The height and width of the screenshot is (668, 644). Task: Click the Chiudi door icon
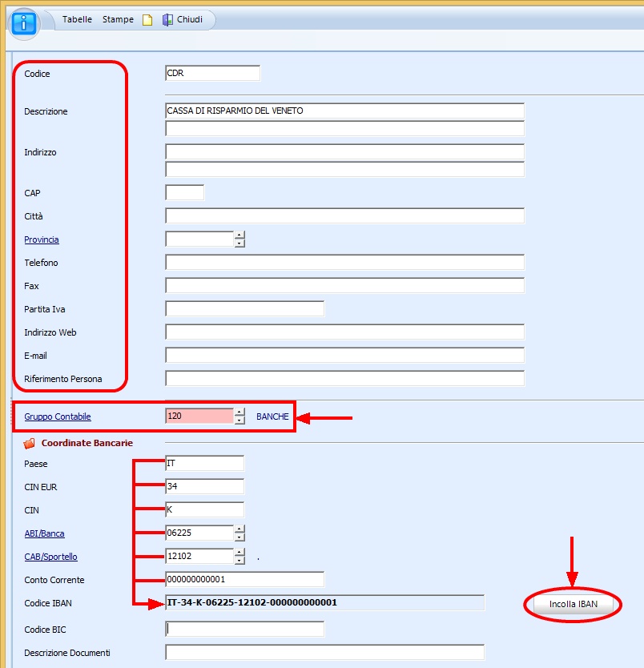(167, 20)
